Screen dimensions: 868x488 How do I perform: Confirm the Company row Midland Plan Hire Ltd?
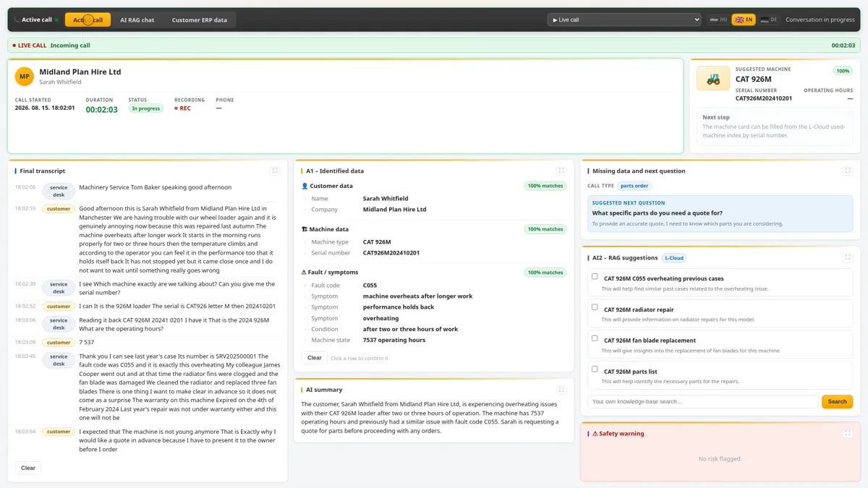coord(434,210)
